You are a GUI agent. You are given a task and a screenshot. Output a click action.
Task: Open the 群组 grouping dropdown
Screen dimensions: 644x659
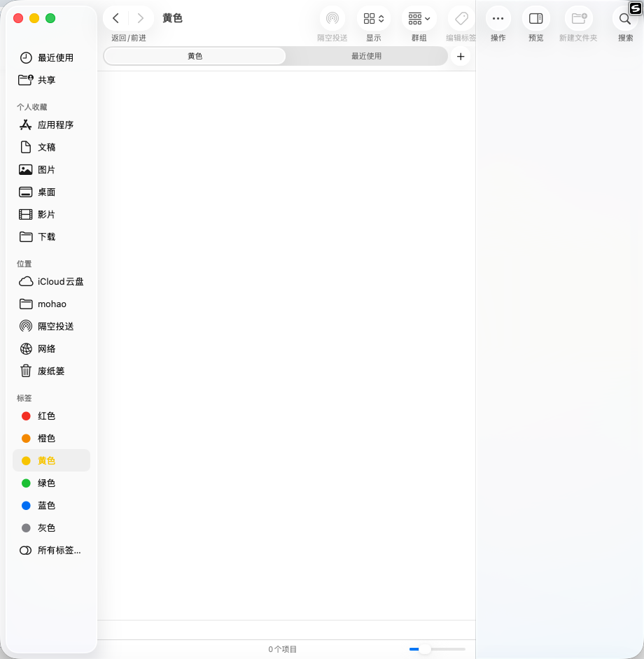419,18
